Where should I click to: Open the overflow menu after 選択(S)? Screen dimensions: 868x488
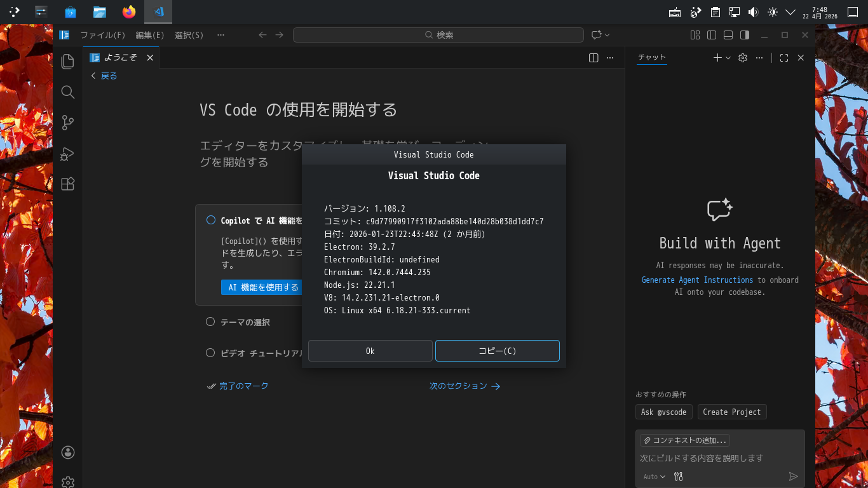220,35
